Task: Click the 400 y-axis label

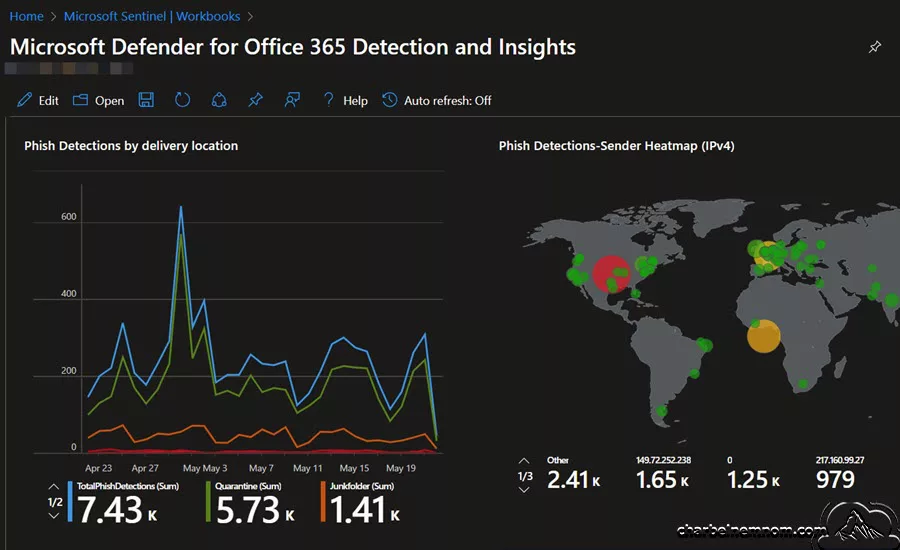Action: click(68, 293)
